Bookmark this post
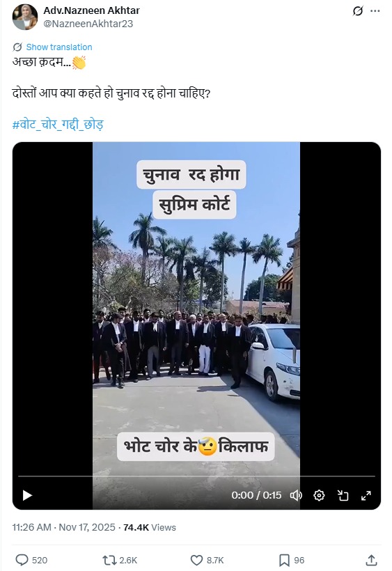The image size is (392, 571). click(284, 560)
